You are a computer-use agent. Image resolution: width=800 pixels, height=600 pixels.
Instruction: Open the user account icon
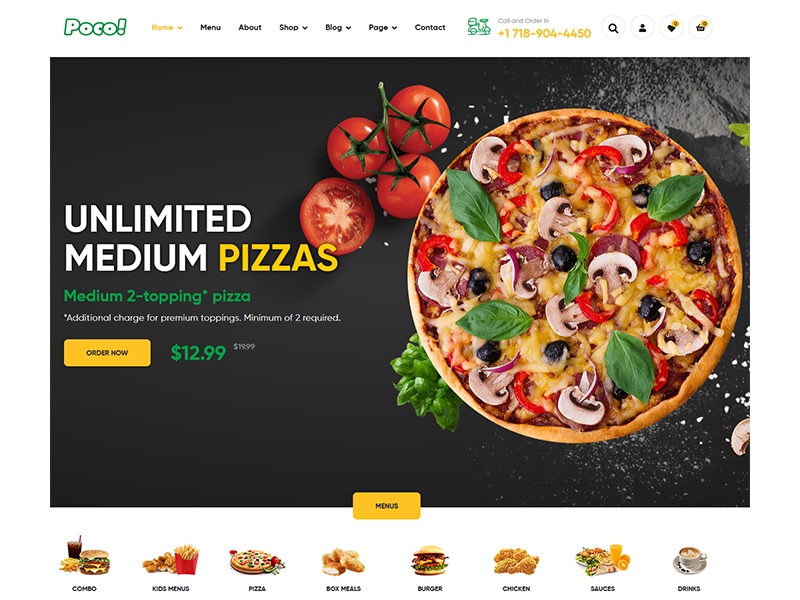click(642, 28)
